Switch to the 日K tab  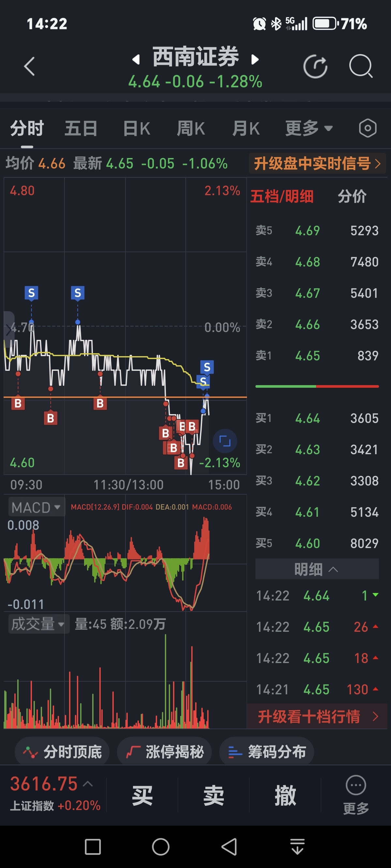click(x=137, y=128)
